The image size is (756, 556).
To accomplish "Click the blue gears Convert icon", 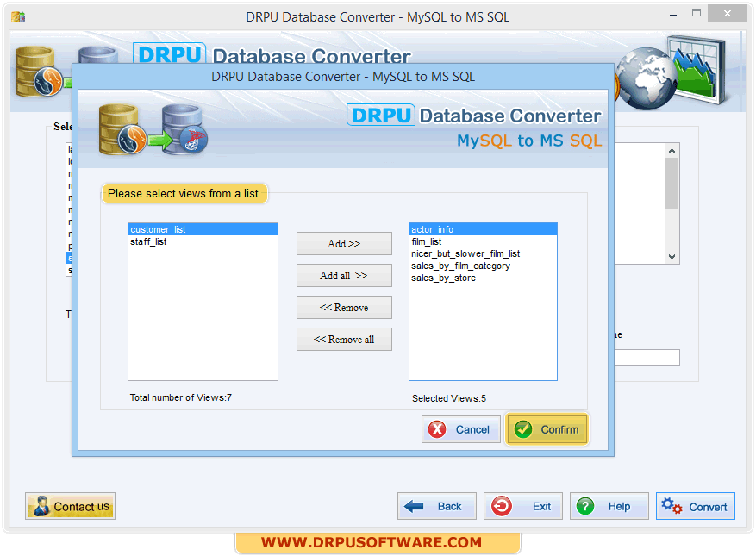I will coord(672,506).
